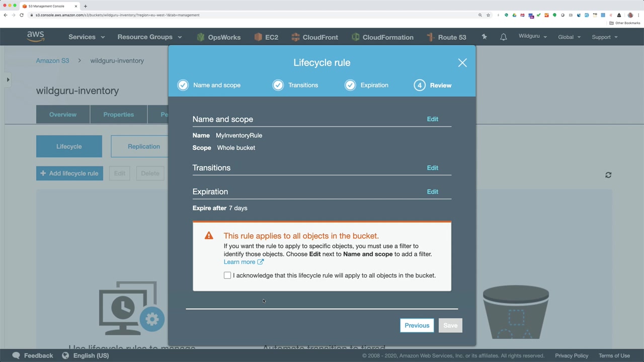
Task: Open the Terms of Use link
Action: (614, 355)
